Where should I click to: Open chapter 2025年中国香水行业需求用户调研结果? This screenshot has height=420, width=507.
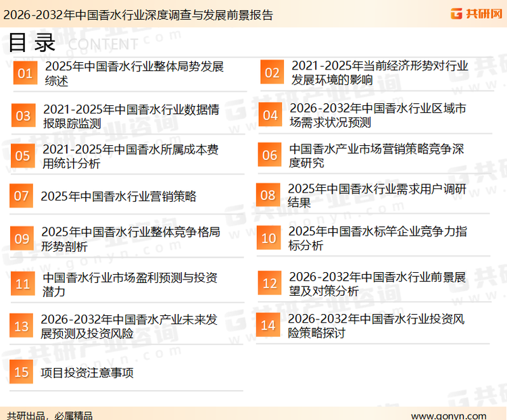[377, 195]
